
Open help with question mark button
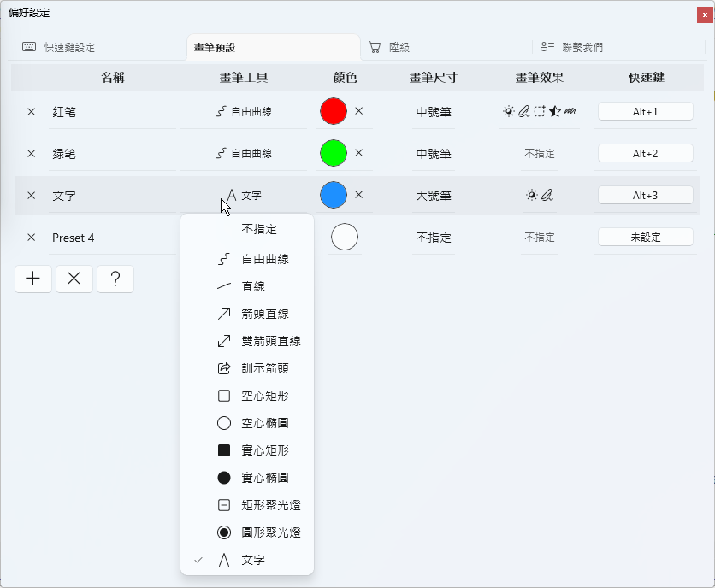point(115,279)
